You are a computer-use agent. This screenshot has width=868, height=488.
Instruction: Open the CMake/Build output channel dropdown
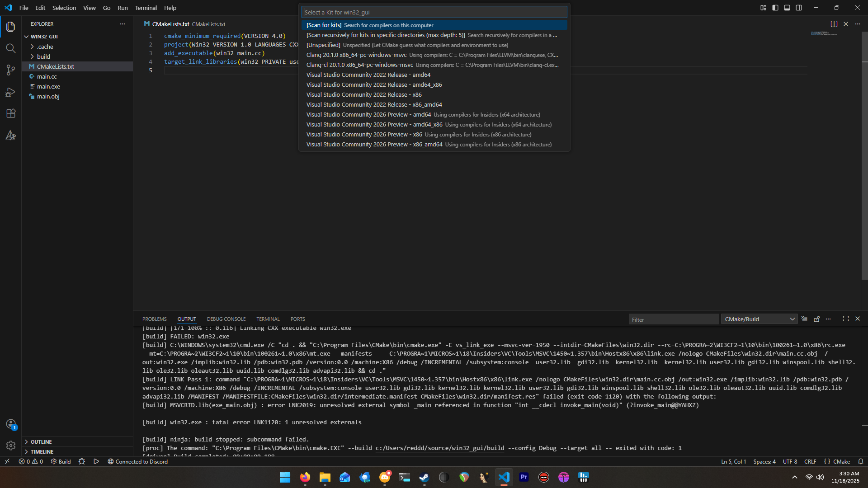click(759, 319)
